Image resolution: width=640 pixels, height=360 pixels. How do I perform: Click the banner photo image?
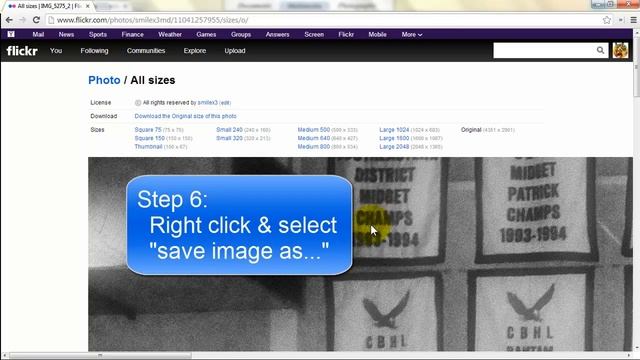pos(360,254)
